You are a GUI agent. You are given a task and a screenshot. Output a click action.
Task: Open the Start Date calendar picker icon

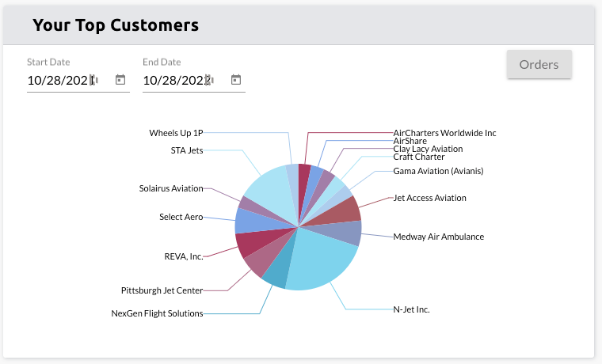pyautogui.click(x=120, y=80)
